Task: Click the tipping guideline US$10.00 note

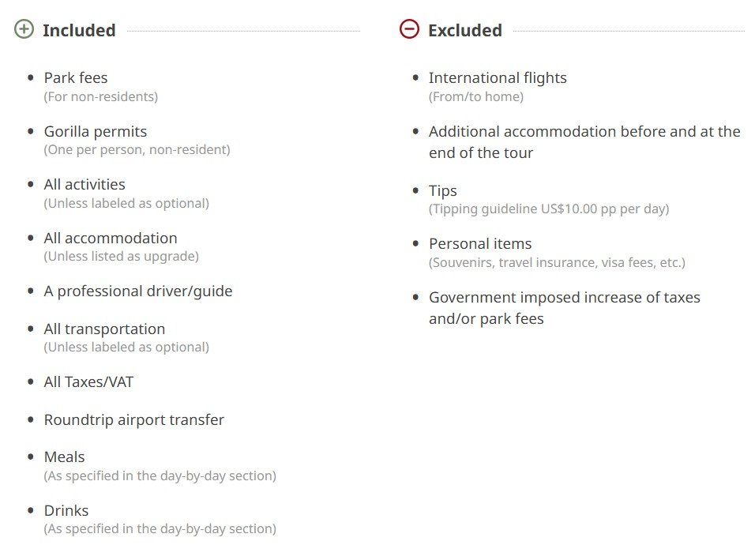Action: 549,209
